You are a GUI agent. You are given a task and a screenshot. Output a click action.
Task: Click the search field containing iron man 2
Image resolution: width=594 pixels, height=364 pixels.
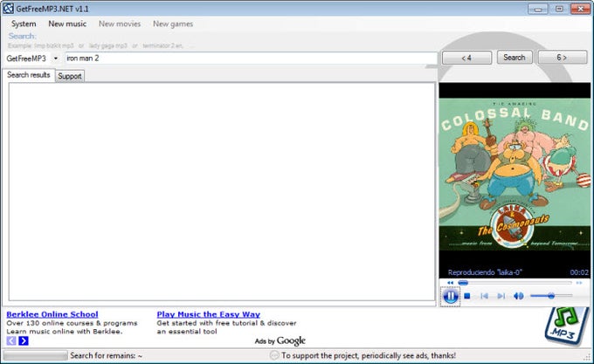252,58
